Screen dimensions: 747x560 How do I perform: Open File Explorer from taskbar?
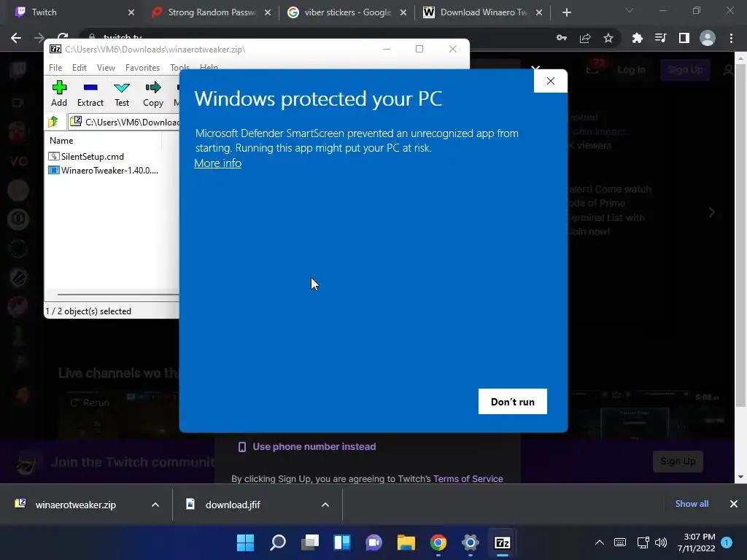pos(406,542)
